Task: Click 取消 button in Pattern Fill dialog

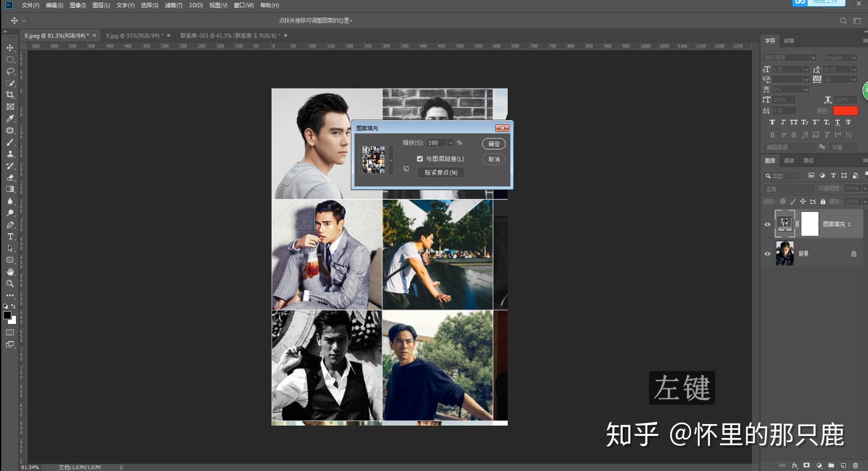Action: pyautogui.click(x=494, y=159)
